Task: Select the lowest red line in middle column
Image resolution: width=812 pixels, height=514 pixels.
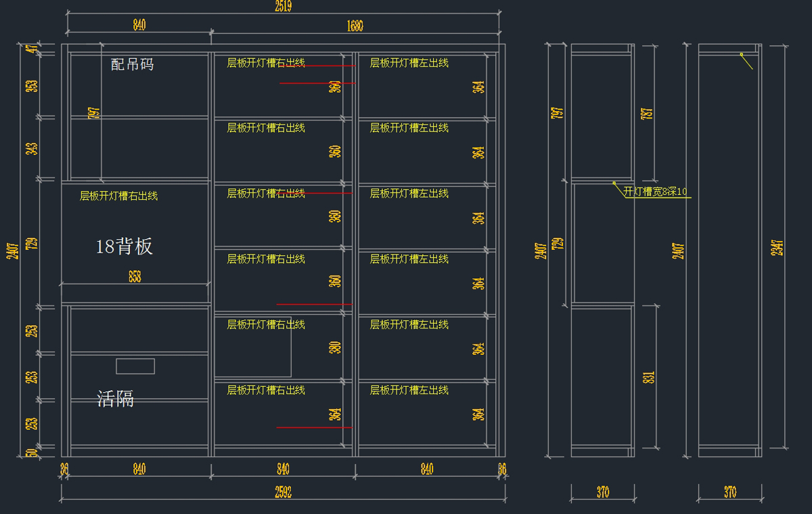Action: click(314, 428)
